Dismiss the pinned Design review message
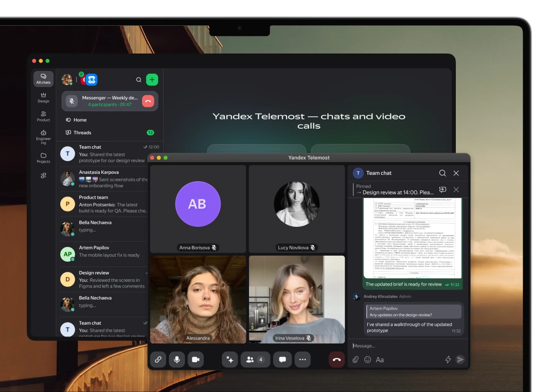Screen dimensions: 533x392 (x=456, y=189)
